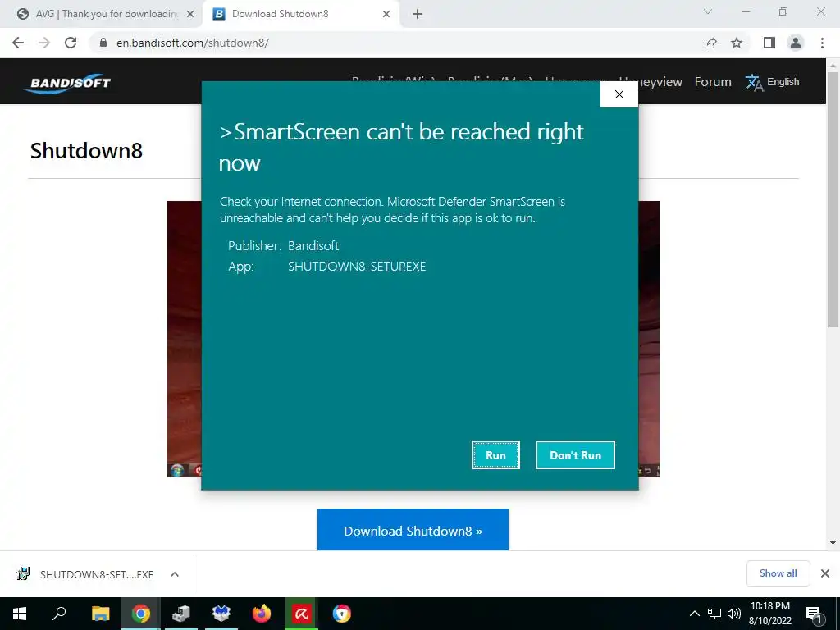The height and width of the screenshot is (630, 840).
Task: Show hidden system tray icons
Action: point(694,614)
